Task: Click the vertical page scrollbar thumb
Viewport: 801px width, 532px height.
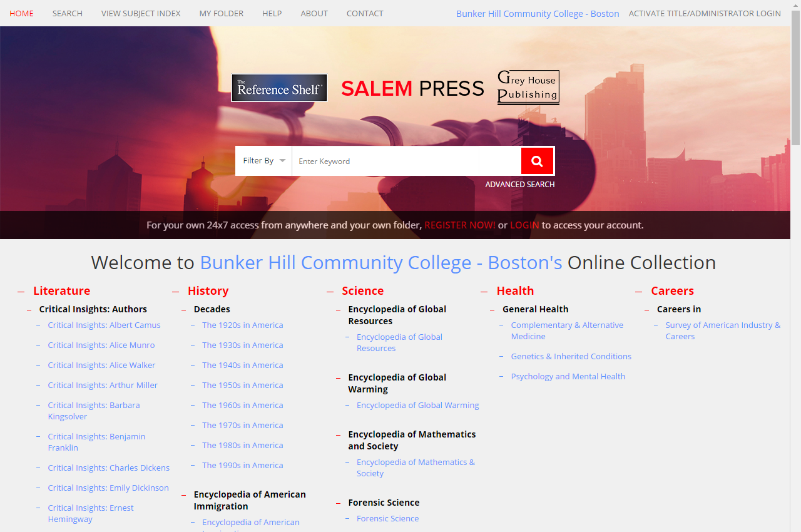Action: 795,78
